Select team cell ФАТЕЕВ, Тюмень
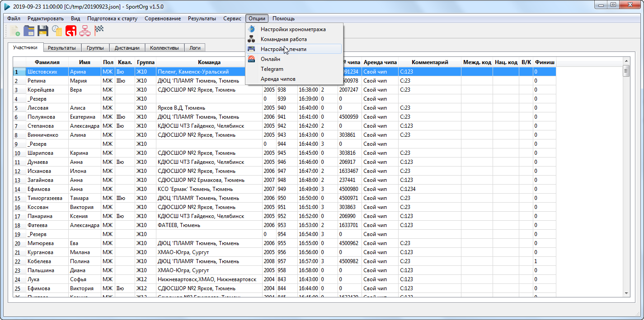Screen dimensions: 644x320 click(209, 225)
